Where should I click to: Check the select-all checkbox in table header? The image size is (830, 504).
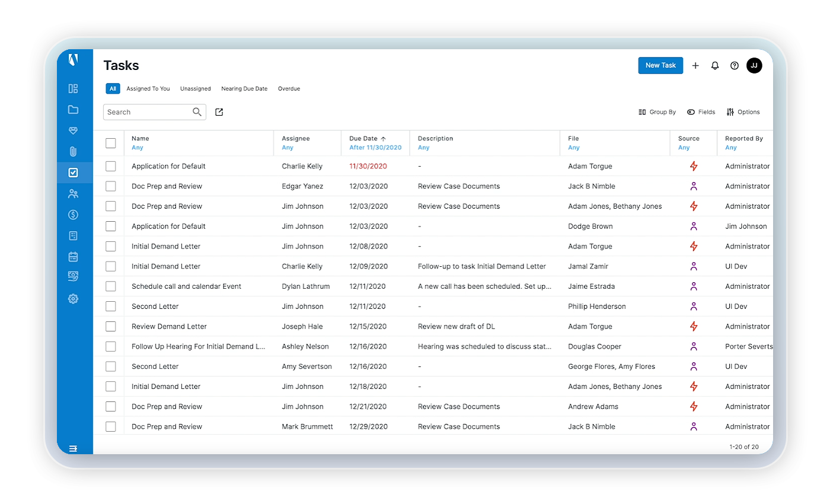111,143
